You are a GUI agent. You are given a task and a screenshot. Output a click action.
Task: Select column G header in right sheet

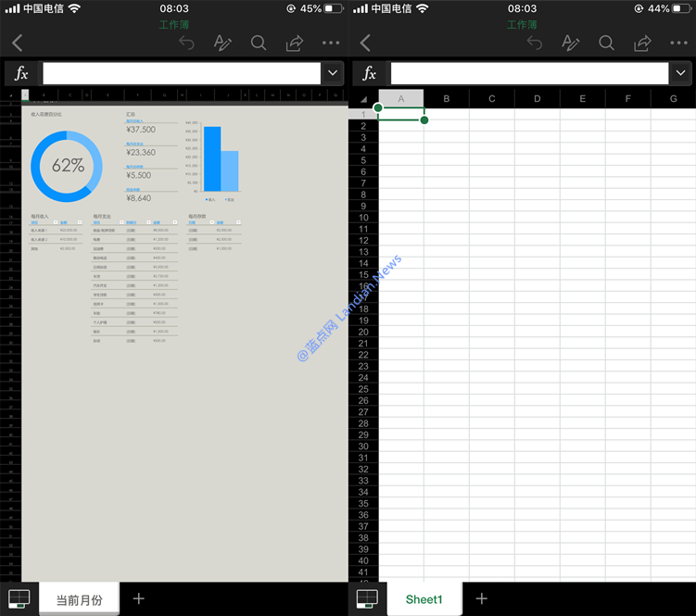point(674,98)
